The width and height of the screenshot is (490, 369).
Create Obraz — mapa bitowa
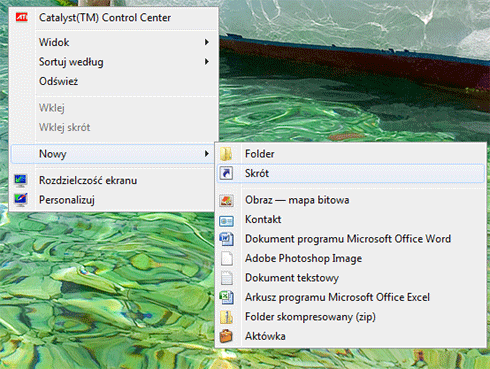coord(351,200)
